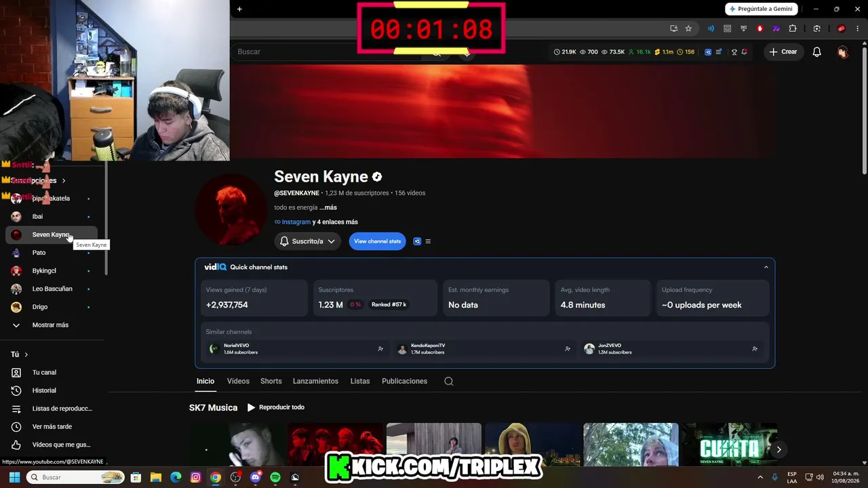Switch to the Inicio tab
This screenshot has height=488, width=868.
point(205,381)
